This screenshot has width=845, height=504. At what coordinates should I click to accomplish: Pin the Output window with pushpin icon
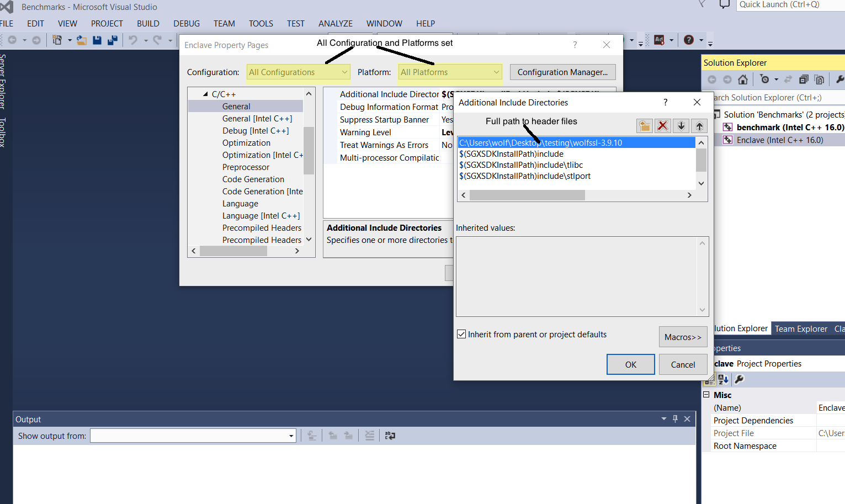coord(675,419)
